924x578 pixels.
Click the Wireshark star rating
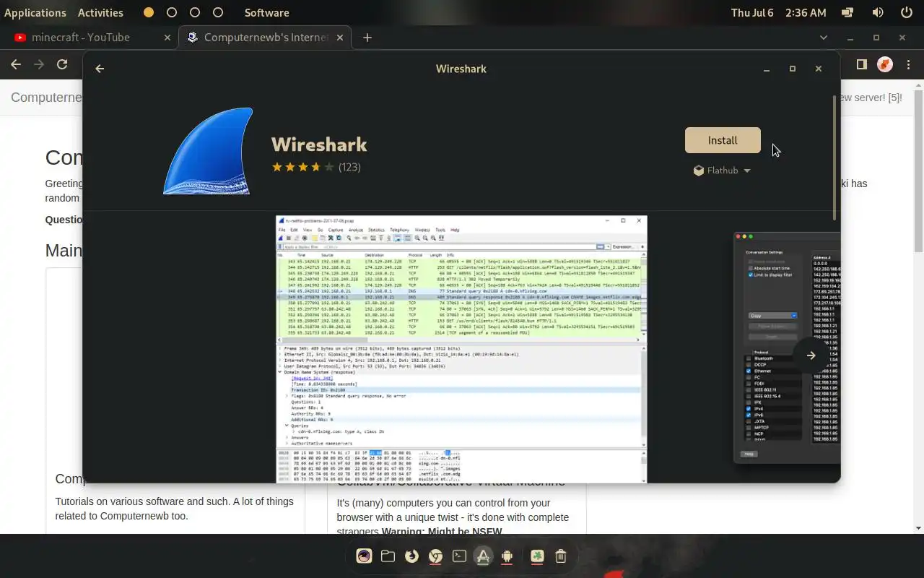(x=302, y=167)
